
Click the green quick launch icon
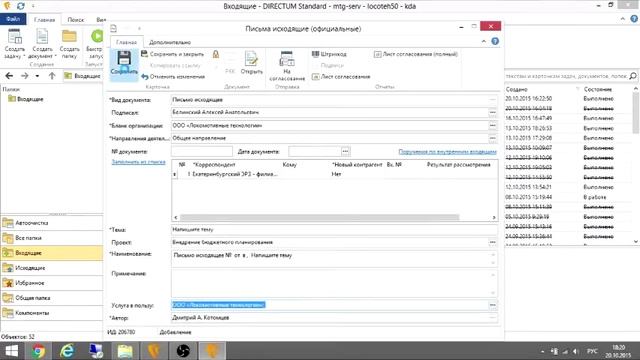coord(96,37)
